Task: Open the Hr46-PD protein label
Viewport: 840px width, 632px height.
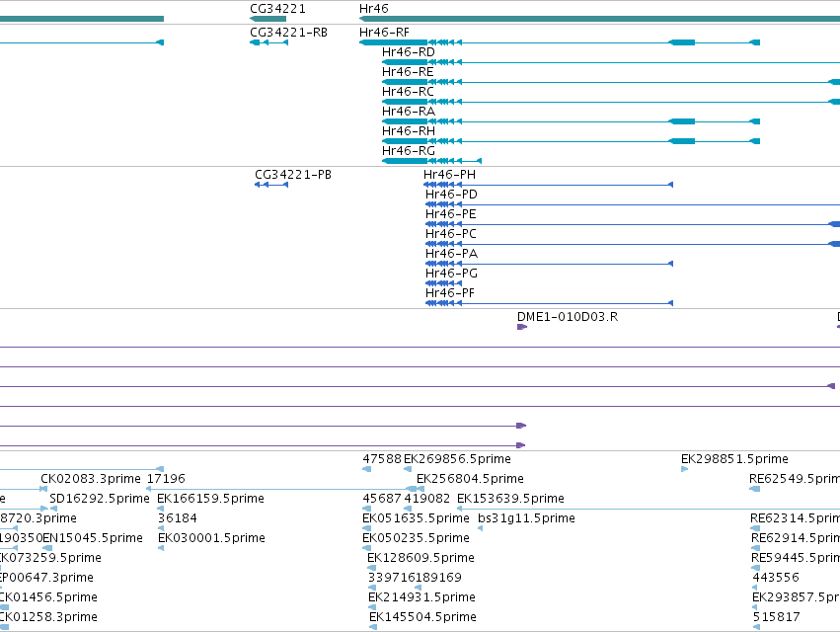Action: (451, 195)
